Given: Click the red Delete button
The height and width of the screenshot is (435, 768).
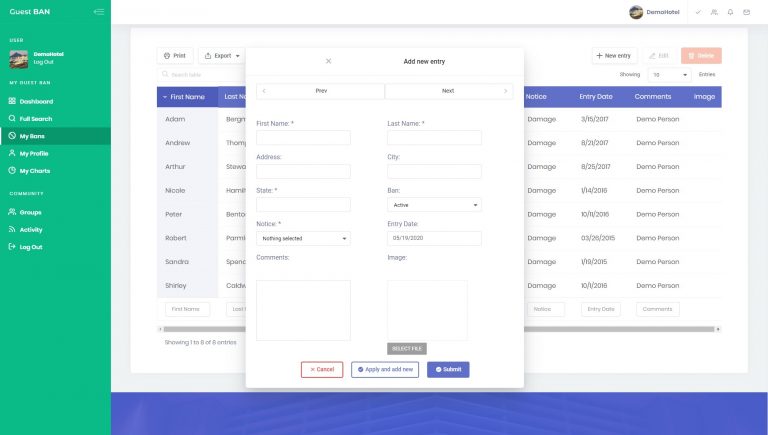Looking at the screenshot, I should click(x=701, y=56).
